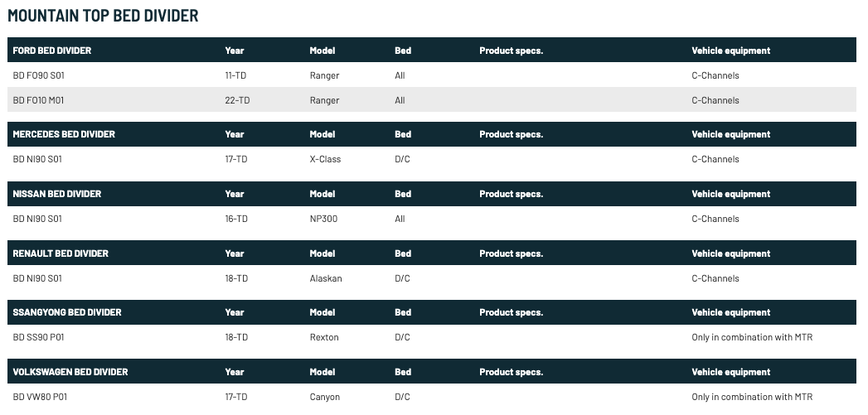This screenshot has width=868, height=415.
Task: Click the Mercedes Bed Divider header
Action: coord(64,134)
